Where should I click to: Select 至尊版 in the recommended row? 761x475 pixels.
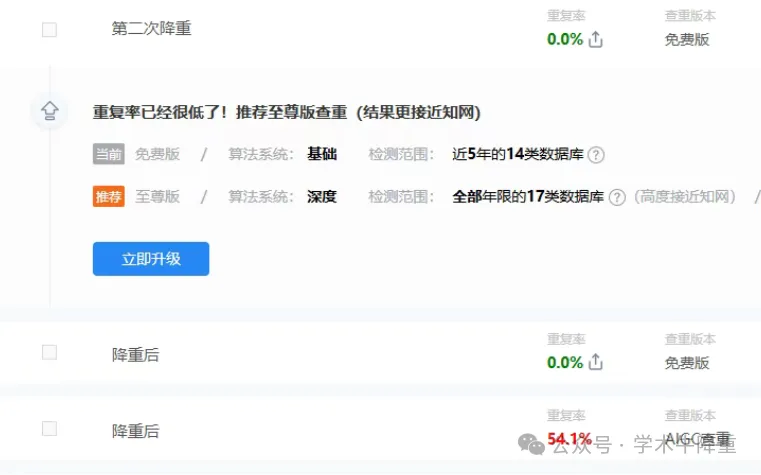pos(158,197)
